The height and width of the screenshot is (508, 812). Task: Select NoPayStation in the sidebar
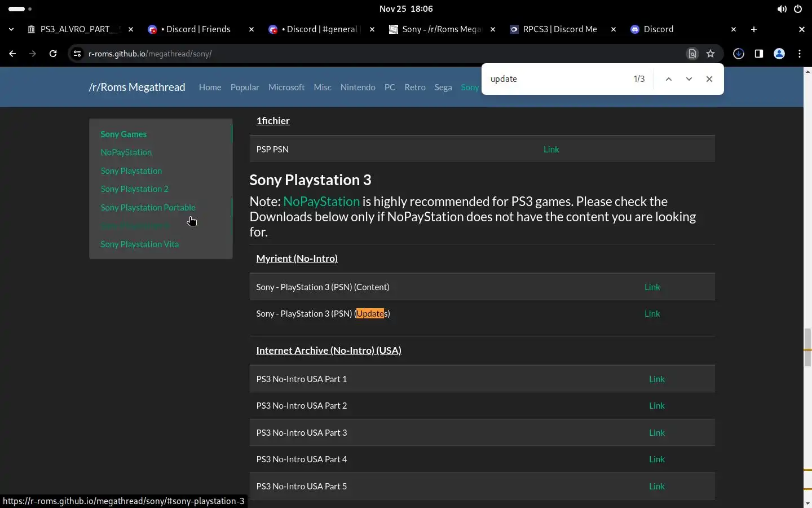coord(126,152)
